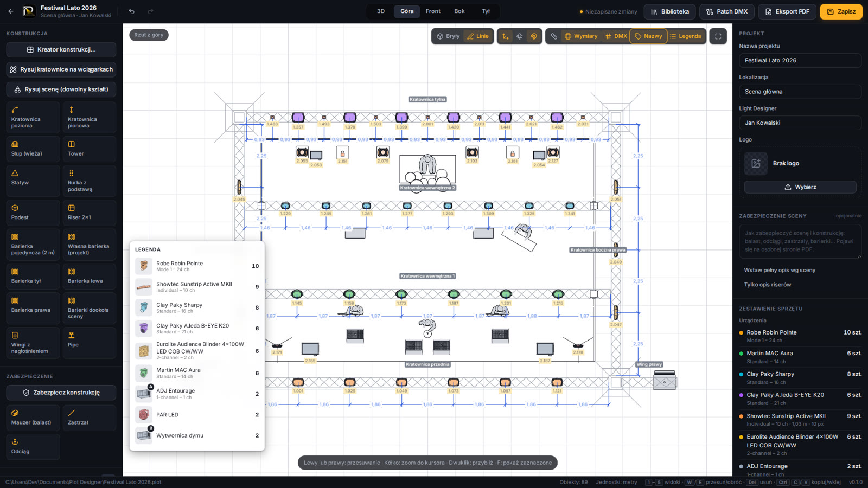Toggle the magnet snap icon
Screen dimensions: 868x488
click(x=534, y=36)
